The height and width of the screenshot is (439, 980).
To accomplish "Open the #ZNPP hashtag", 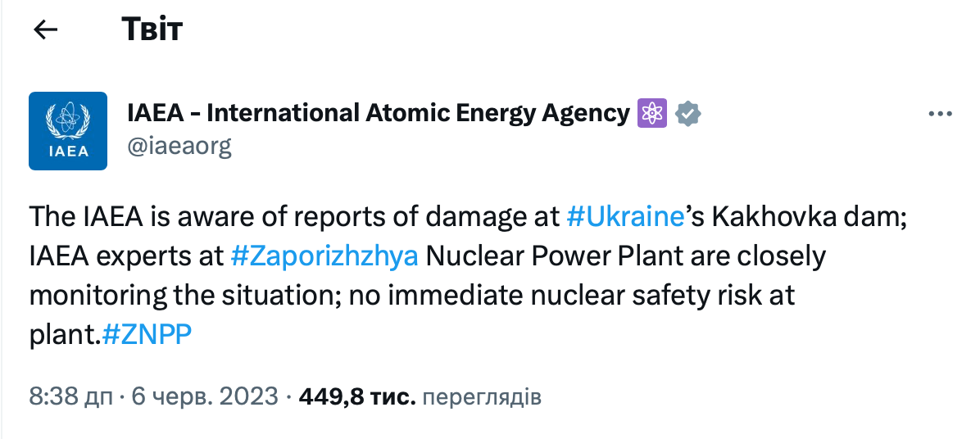I will coord(147,334).
